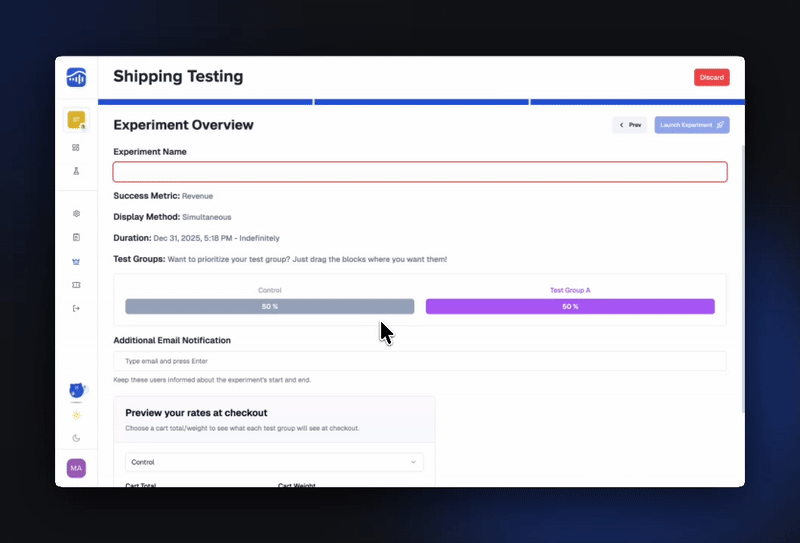Go back with the Prev button
Screen dimensions: 800x543
point(630,125)
